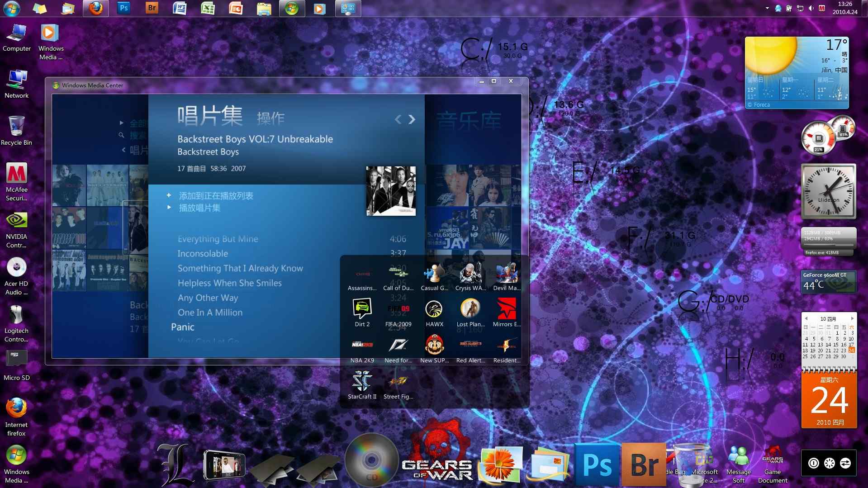This screenshot has width=868, height=488.
Task: Play Something That I Already Know
Action: 240,268
